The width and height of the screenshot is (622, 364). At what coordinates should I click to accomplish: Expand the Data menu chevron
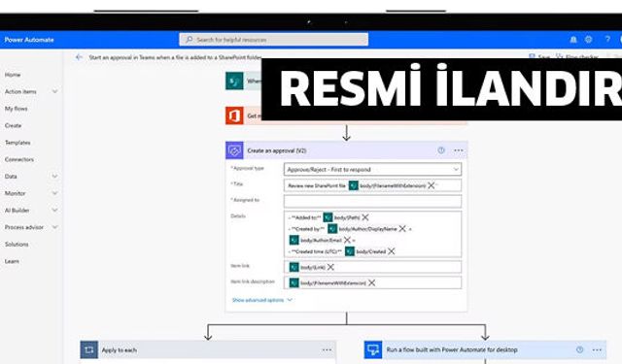pyautogui.click(x=54, y=177)
